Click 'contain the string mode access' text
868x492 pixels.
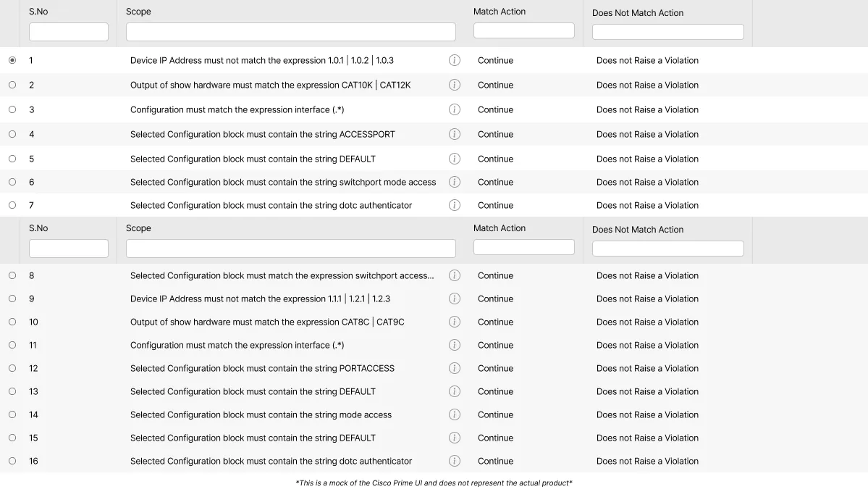[261, 415]
